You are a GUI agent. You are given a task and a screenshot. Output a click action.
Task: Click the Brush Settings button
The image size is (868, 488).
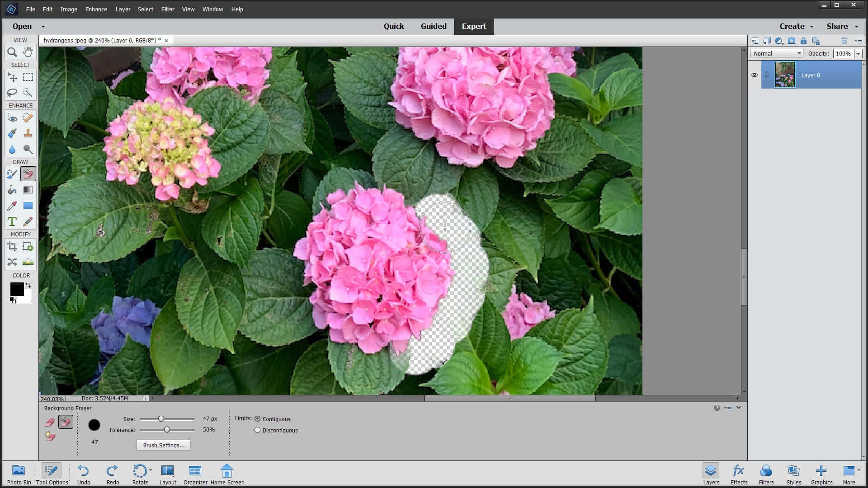163,445
